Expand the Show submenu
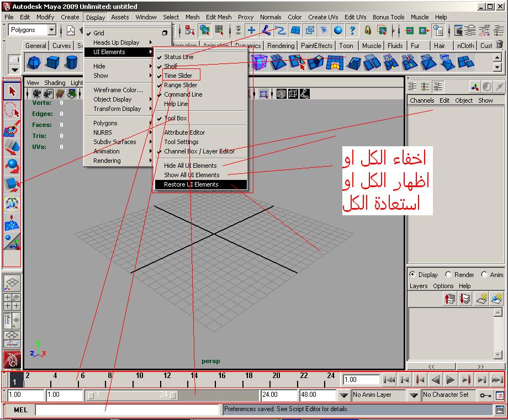Screen dimensions: 508x420 tap(118, 76)
